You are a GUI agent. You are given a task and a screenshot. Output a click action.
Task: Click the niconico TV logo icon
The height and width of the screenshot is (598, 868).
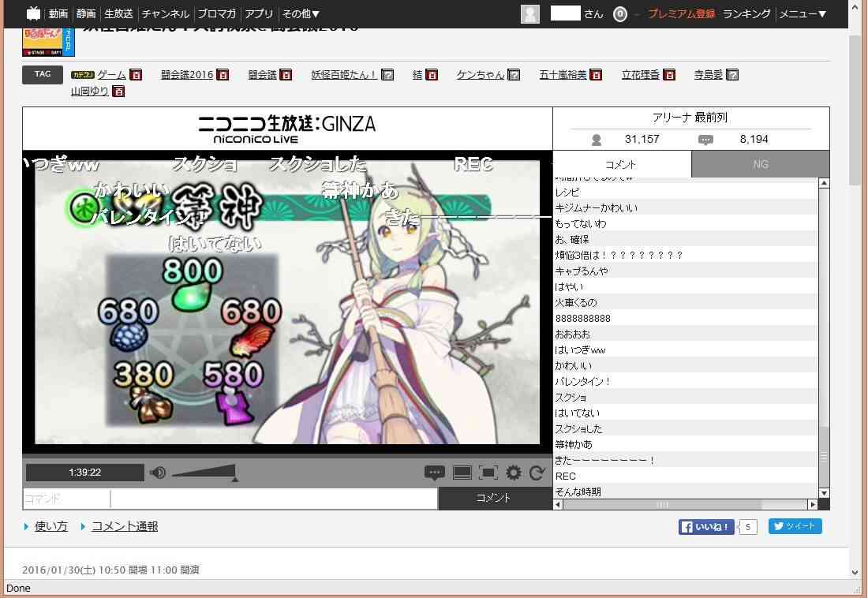34,13
